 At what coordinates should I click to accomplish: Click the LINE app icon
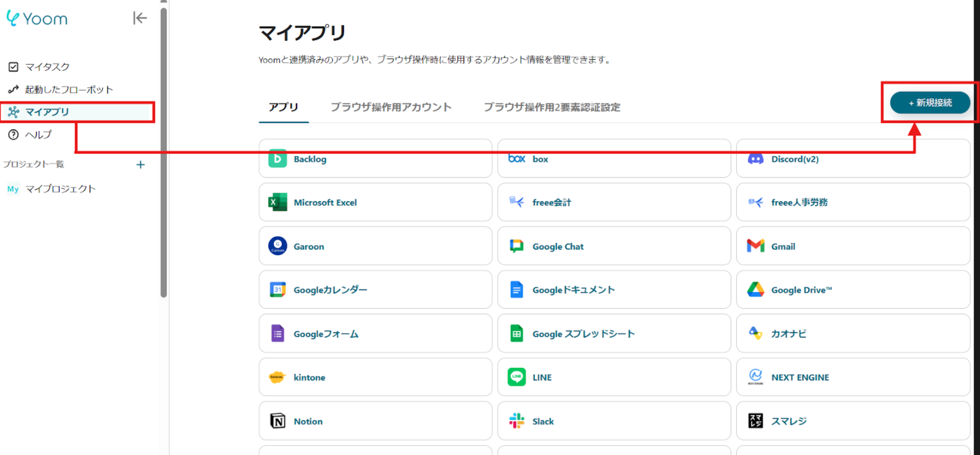click(x=516, y=377)
